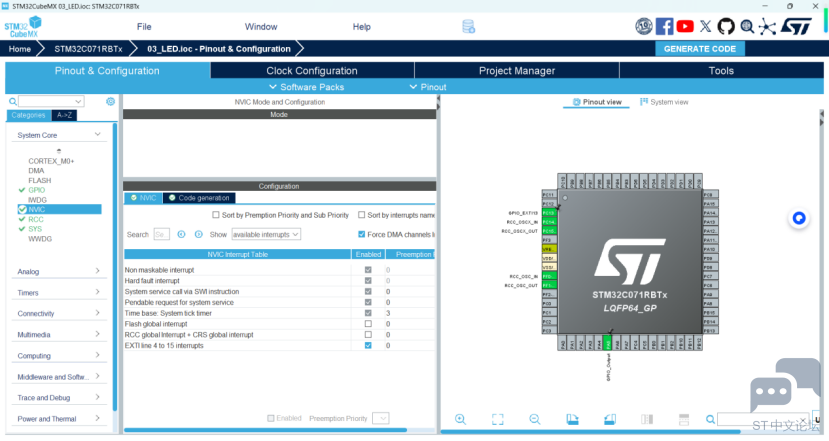Fit chip view to screen
Viewport: 829px width, 441px height.
497,419
